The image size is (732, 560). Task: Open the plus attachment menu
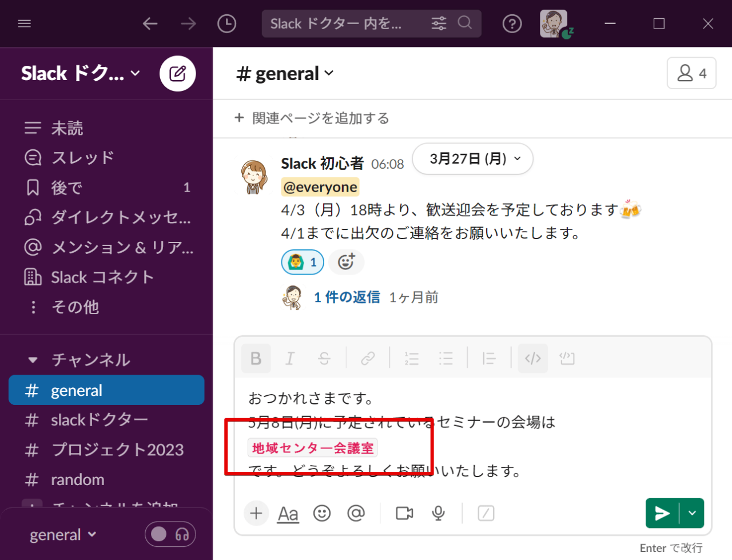(256, 513)
